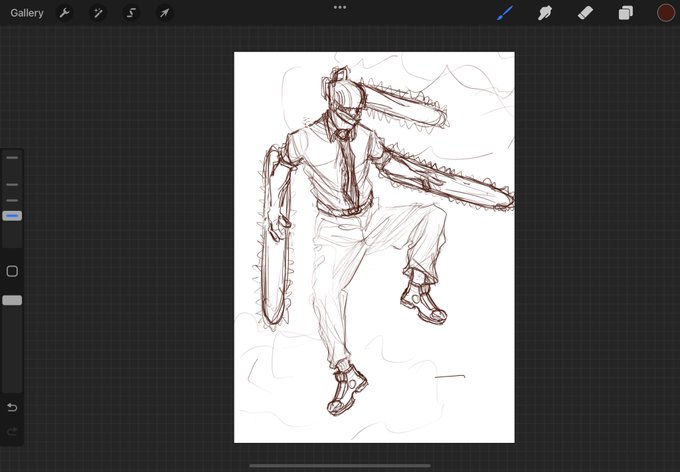Redo the last undone stroke
The image size is (680, 472).
(12, 431)
